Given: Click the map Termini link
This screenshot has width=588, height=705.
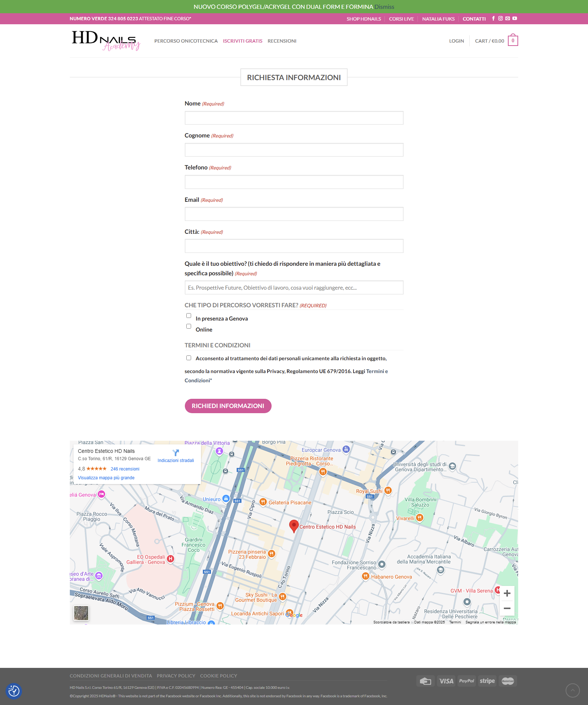Looking at the screenshot, I should [455, 622].
